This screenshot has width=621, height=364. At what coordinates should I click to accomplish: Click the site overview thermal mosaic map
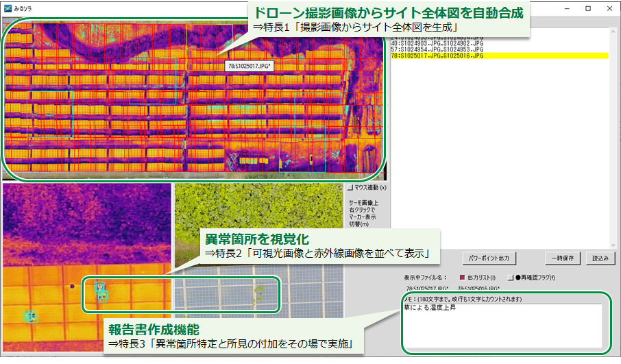click(x=195, y=98)
